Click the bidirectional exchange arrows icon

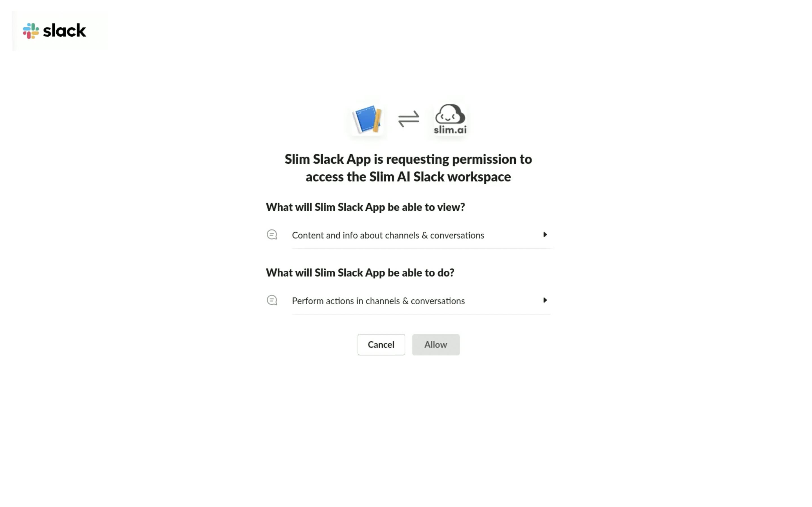[x=409, y=119]
